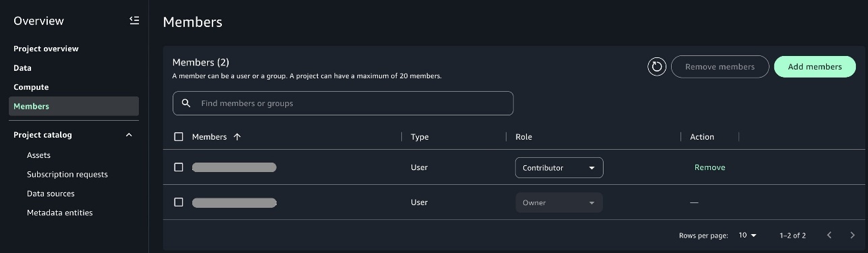The height and width of the screenshot is (253, 868).
Task: Go to next page arrow
Action: click(x=852, y=235)
